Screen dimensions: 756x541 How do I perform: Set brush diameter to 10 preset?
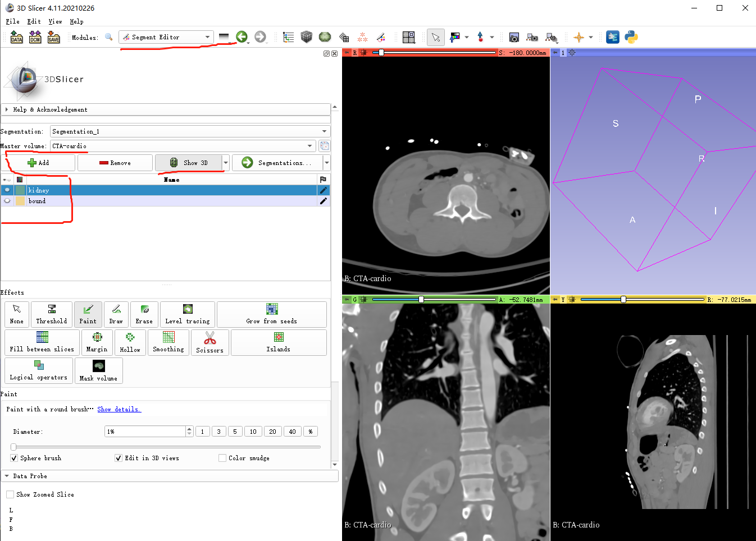253,432
